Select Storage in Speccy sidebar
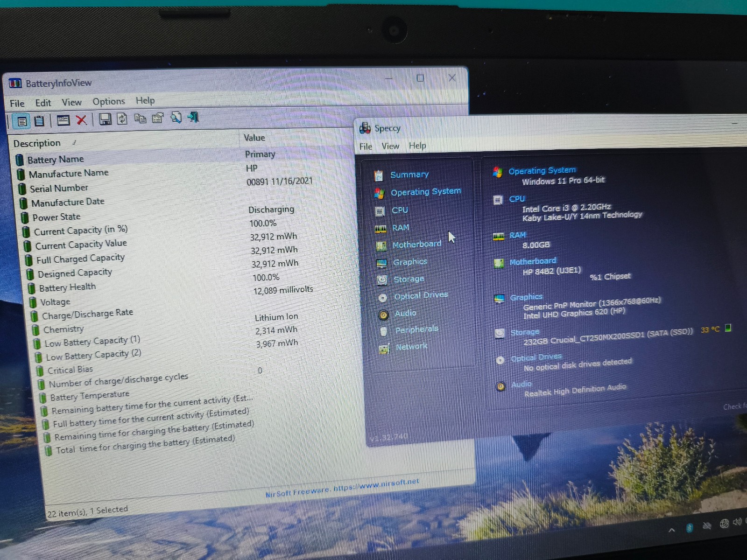Screen dimensions: 747x560 [x=409, y=279]
